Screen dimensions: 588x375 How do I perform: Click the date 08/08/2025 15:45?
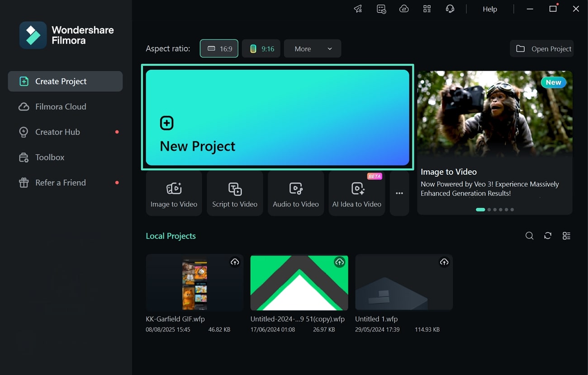point(168,330)
